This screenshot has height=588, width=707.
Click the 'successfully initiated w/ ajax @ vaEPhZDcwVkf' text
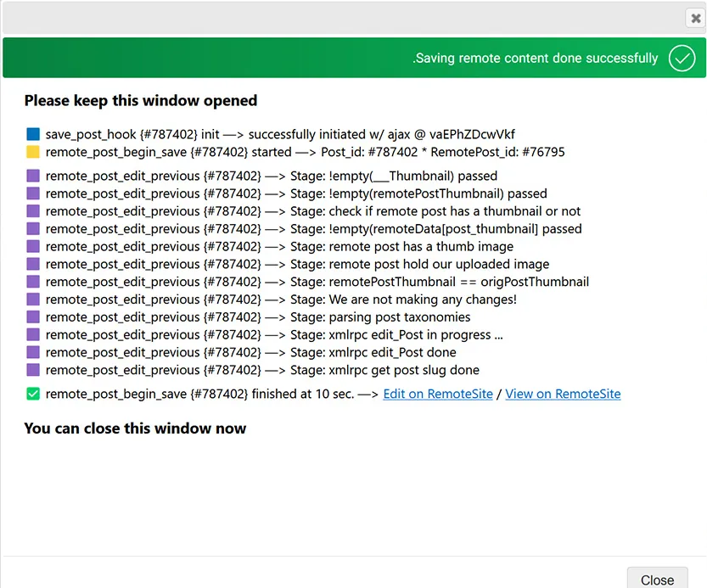tap(381, 134)
